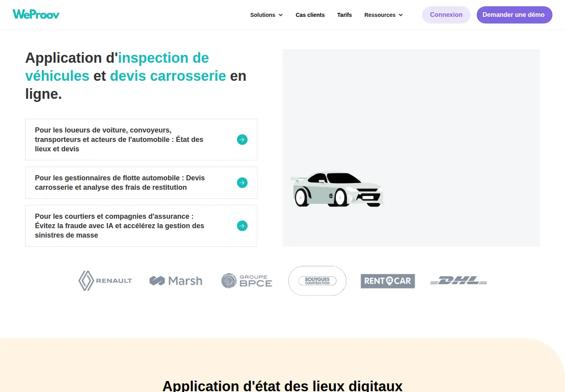
Task: Click Demander une démo button
Action: 514,15
